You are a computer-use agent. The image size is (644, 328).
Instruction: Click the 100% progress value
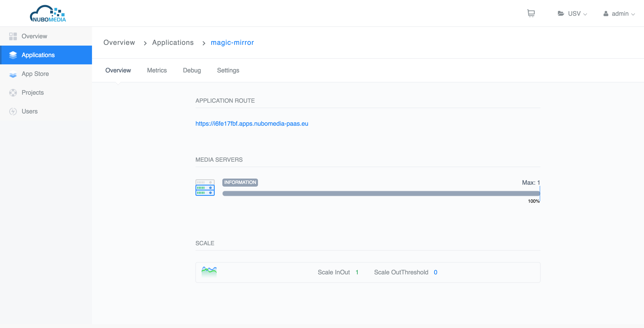point(533,201)
